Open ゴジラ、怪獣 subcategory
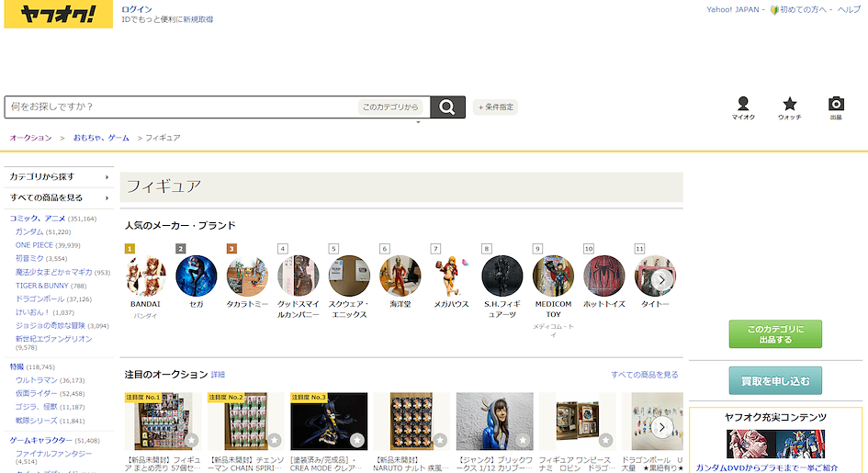868x473 pixels. point(37,407)
